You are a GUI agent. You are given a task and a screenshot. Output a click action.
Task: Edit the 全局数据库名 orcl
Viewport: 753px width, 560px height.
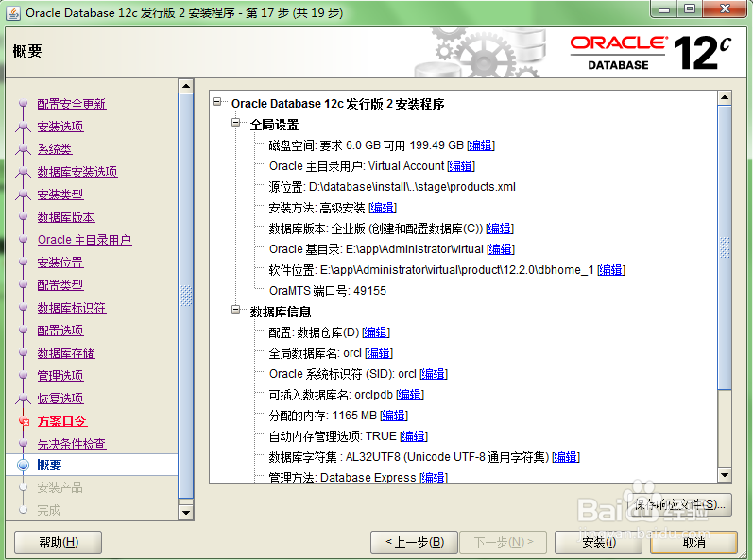pos(379,353)
